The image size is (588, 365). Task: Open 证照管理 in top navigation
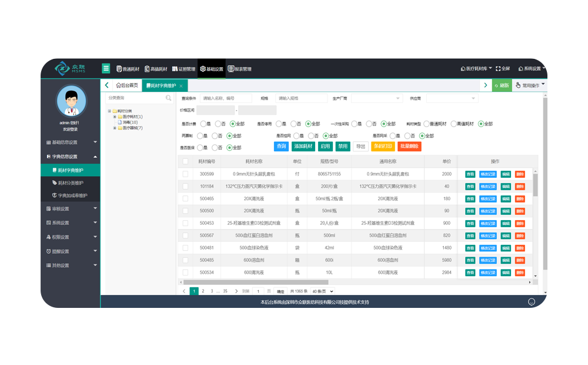(183, 69)
